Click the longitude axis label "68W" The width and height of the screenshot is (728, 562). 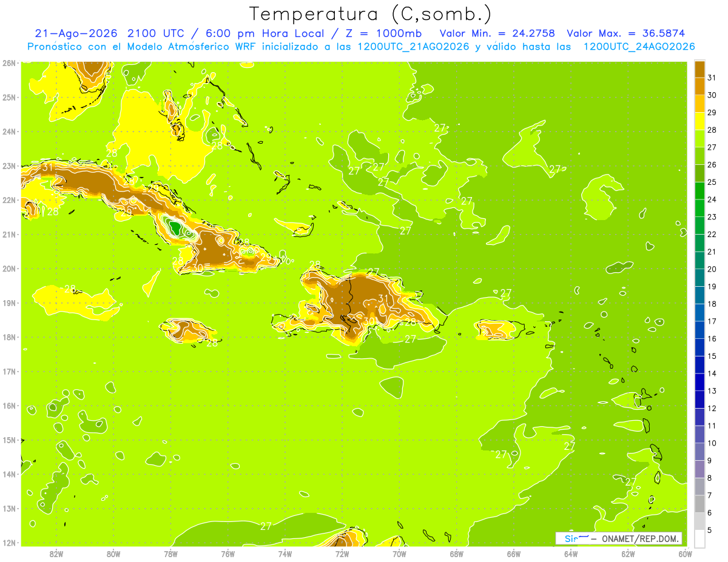456,554
